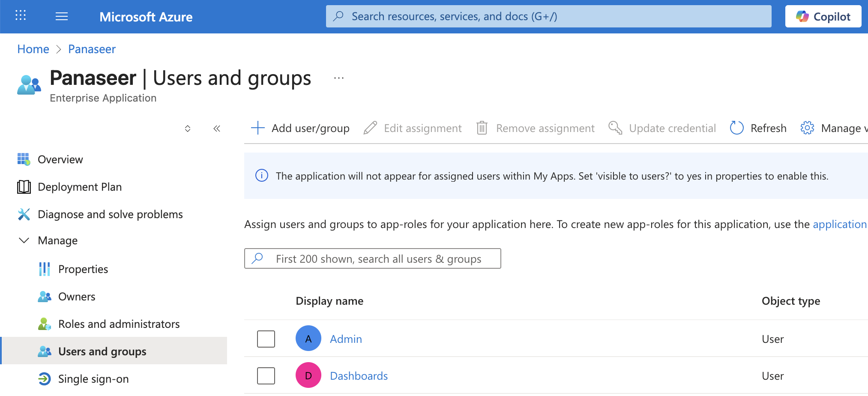Click User object type in Dashboards row
The width and height of the screenshot is (868, 396).
pos(772,376)
